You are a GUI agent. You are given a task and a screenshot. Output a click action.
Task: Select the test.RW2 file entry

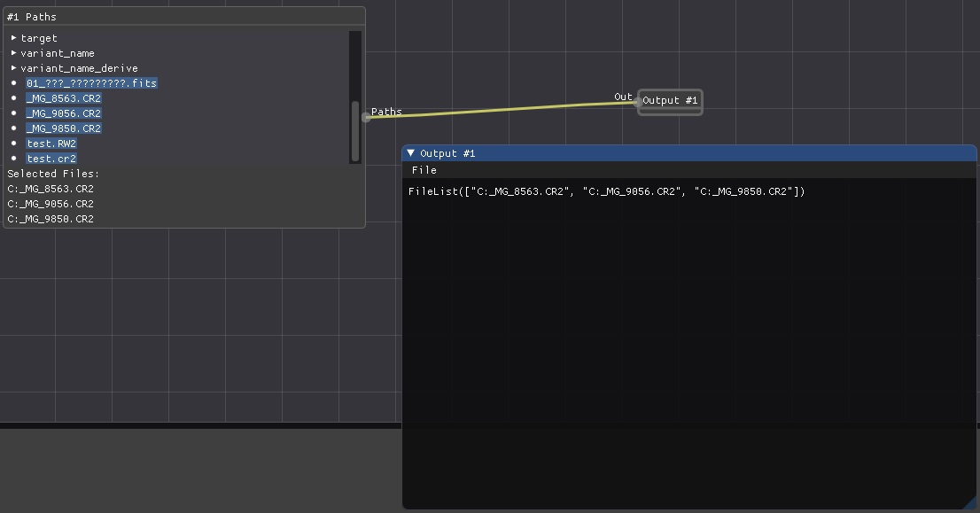[x=51, y=143]
